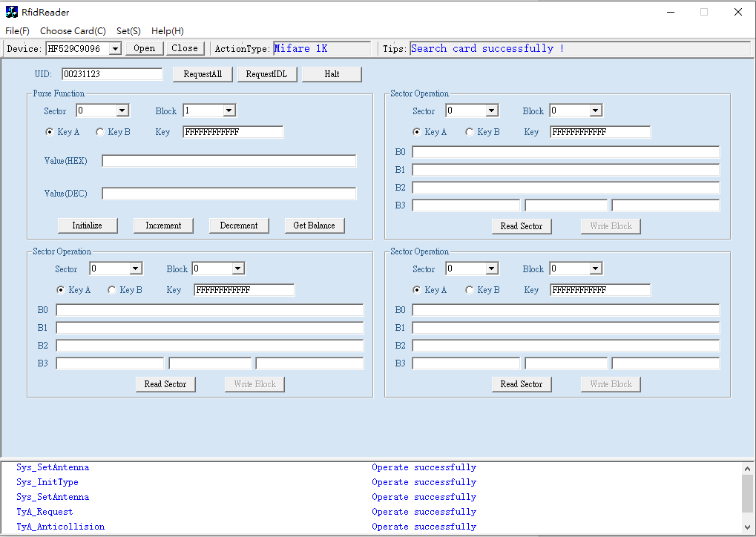Click the Value(HEX) input field
This screenshot has height=537, width=756.
pyautogui.click(x=229, y=161)
